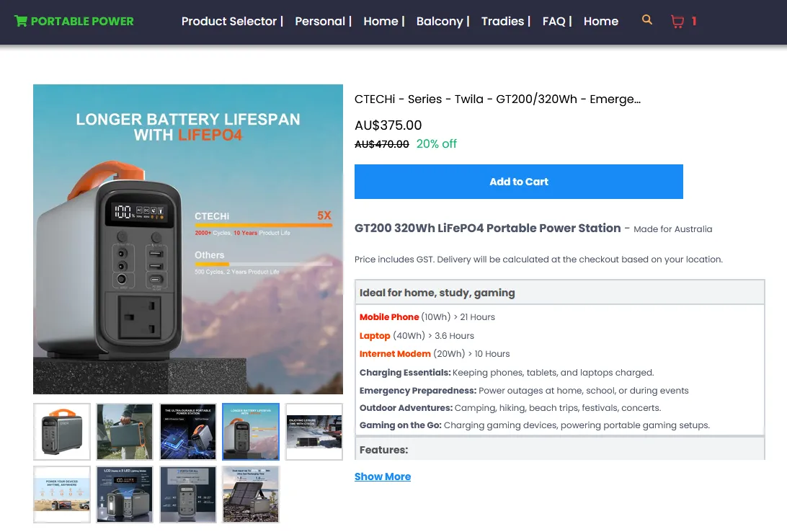Click the Gaming on the Go line

pos(535,425)
